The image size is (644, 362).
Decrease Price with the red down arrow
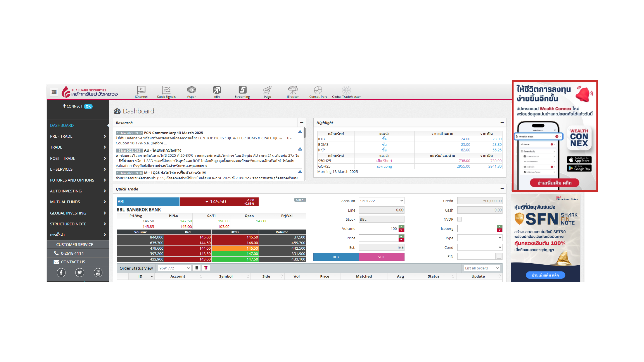401,240
